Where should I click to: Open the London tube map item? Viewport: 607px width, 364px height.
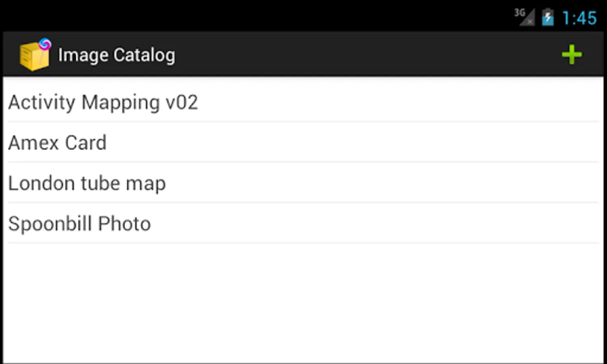click(x=87, y=183)
